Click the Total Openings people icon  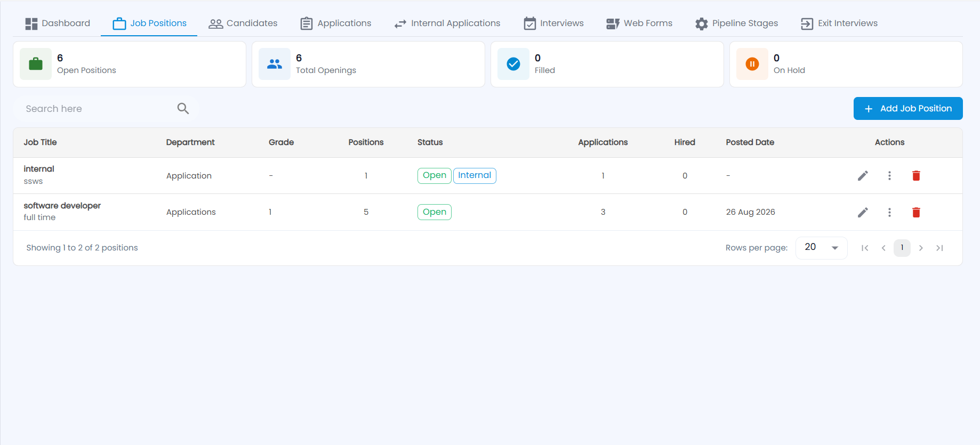(x=275, y=64)
